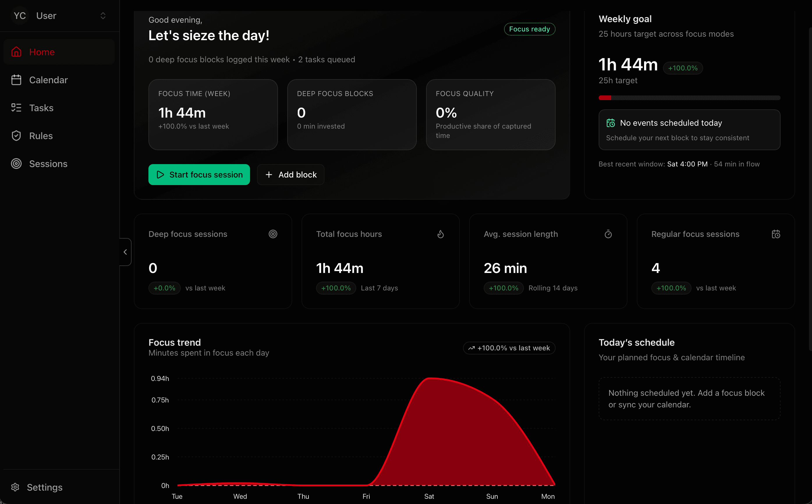Select the No events scheduled today card
The width and height of the screenshot is (812, 504).
pyautogui.click(x=689, y=130)
